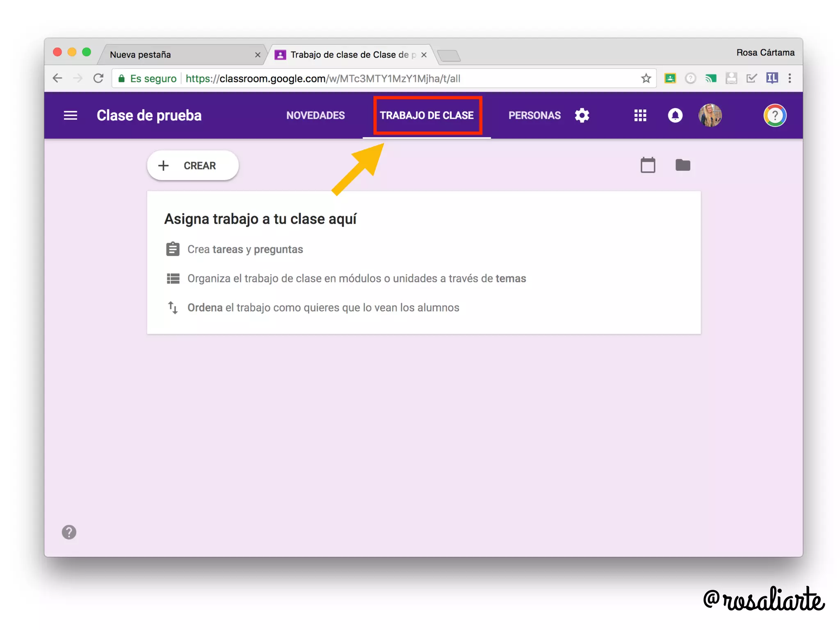The width and height of the screenshot is (840, 630).
Task: Click the help question mark at bottom left
Action: pyautogui.click(x=69, y=532)
